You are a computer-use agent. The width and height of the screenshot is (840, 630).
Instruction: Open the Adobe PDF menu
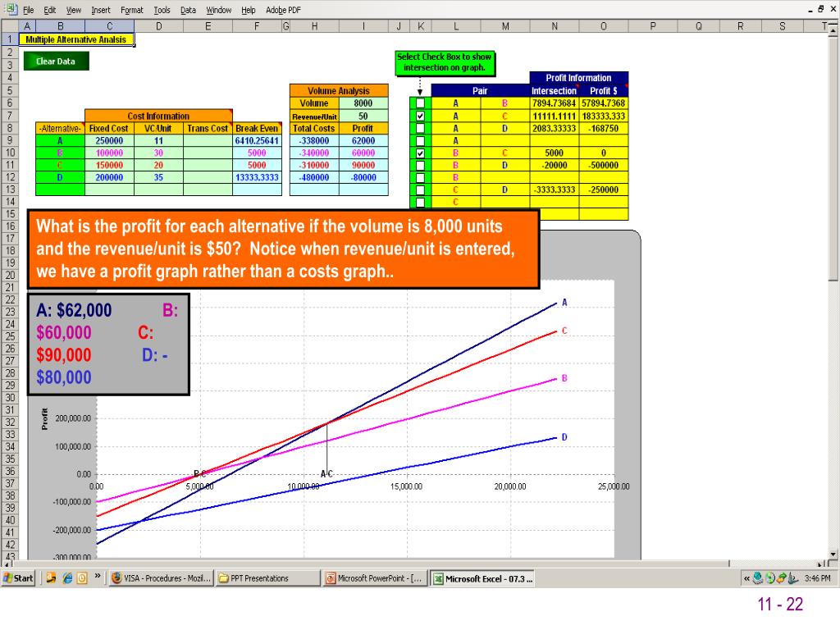(283, 10)
